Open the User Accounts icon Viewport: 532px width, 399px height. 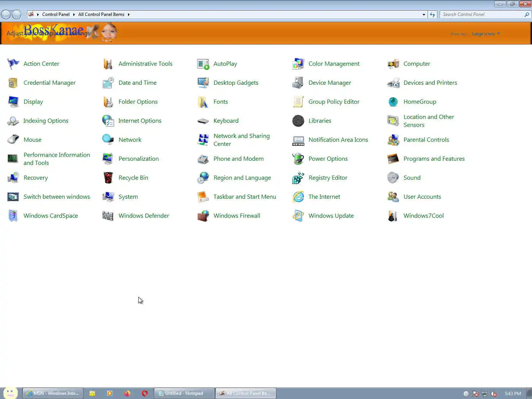pos(393,197)
